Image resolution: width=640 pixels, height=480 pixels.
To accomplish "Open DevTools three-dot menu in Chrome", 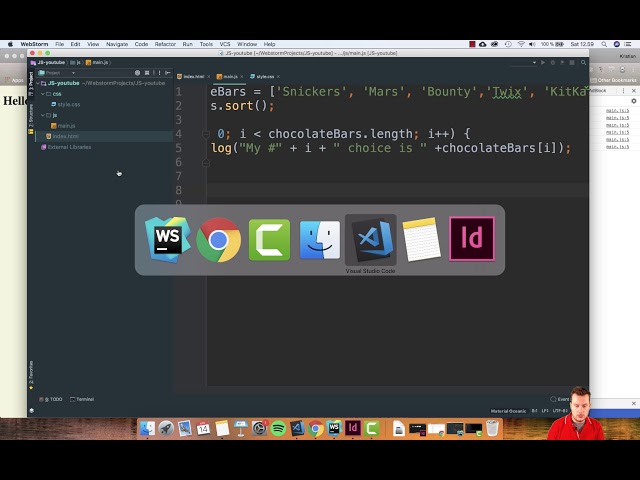I will click(623, 91).
